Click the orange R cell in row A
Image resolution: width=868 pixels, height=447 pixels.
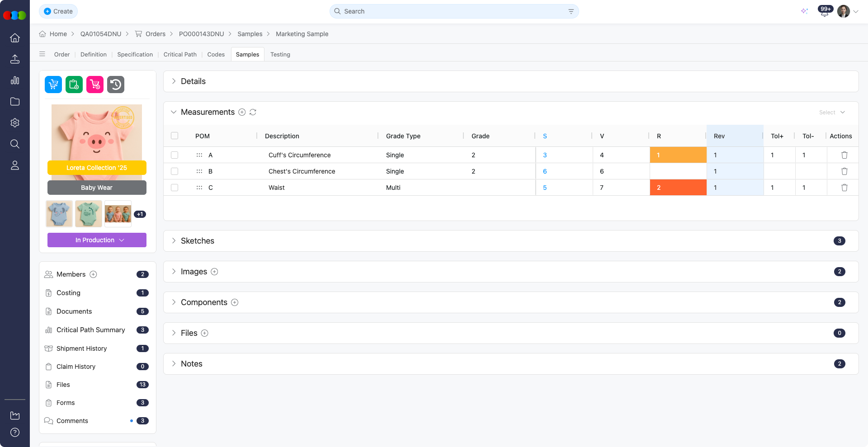tap(678, 155)
